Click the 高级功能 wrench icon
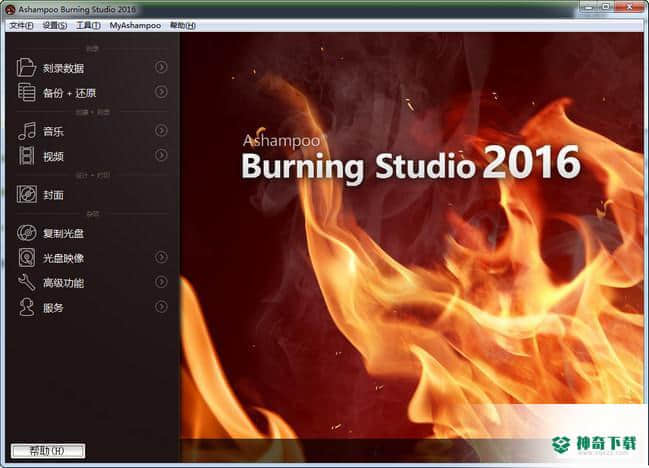The width and height of the screenshot is (649, 468). 26,282
